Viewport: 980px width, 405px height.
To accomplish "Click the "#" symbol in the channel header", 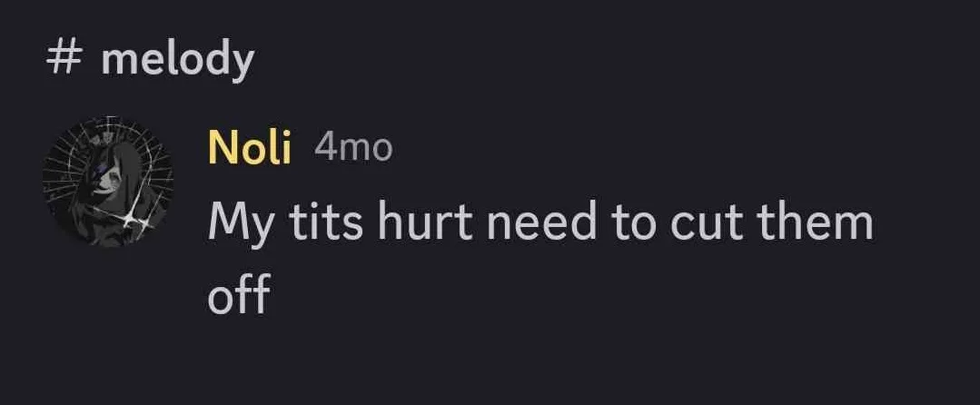I will click(64, 60).
